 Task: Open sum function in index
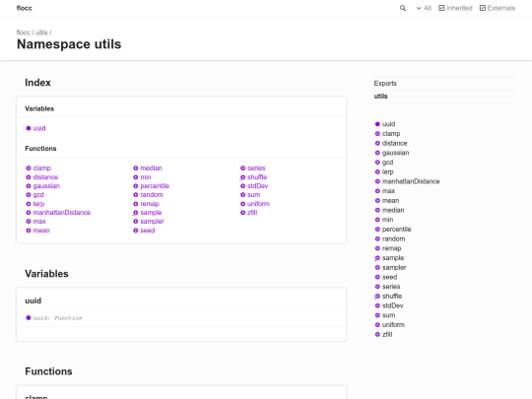[253, 195]
